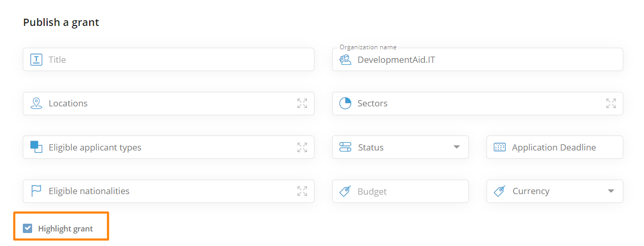Click the Highlight grant label text
The width and height of the screenshot is (644, 246).
click(65, 228)
